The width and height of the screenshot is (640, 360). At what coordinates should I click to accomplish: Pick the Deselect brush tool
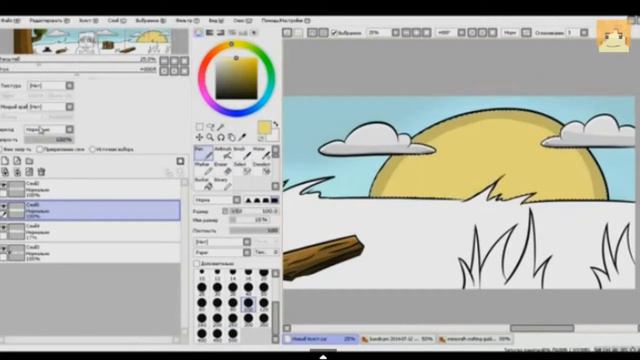262,169
